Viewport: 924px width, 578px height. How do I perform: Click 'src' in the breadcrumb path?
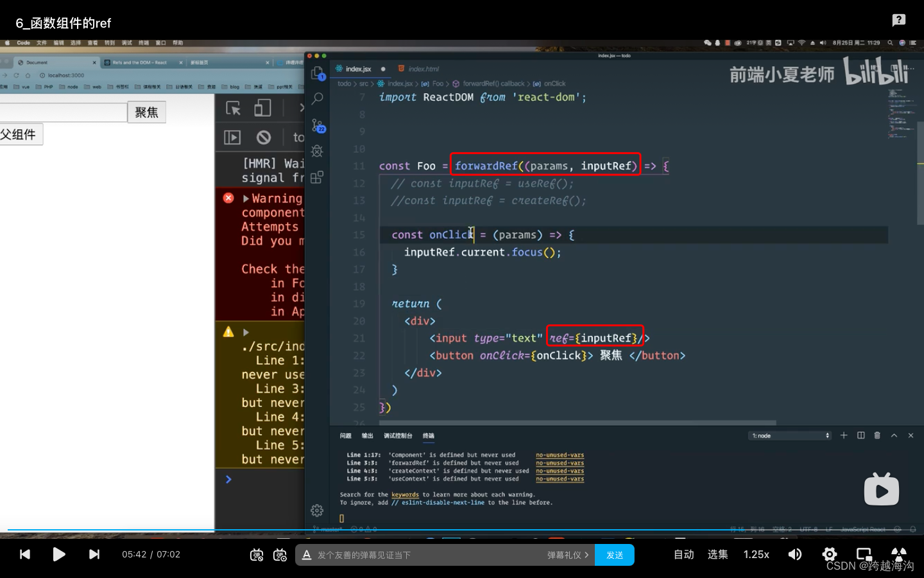364,83
